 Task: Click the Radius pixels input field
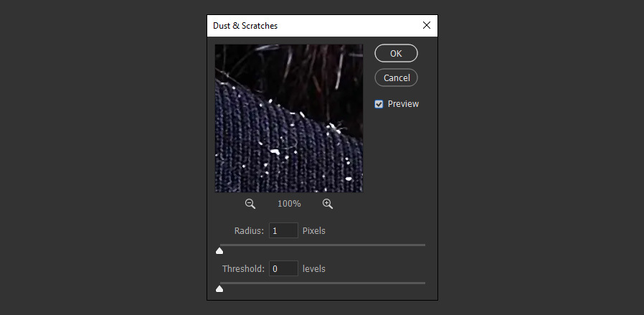point(283,231)
